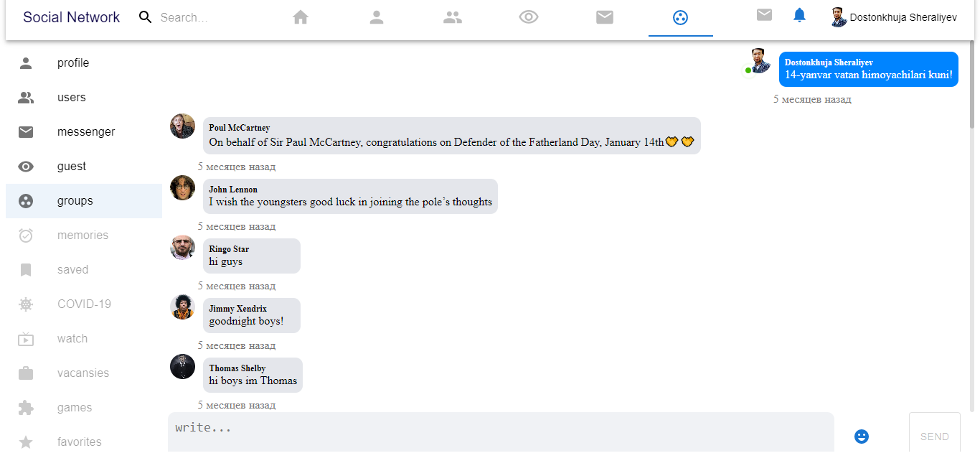Open the mail icon beside the notification bell
The image size is (980, 471).
(764, 14)
